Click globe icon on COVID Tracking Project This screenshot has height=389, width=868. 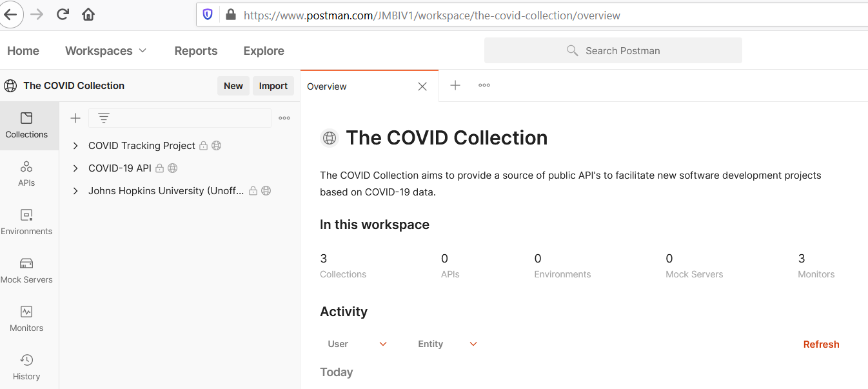(217, 146)
